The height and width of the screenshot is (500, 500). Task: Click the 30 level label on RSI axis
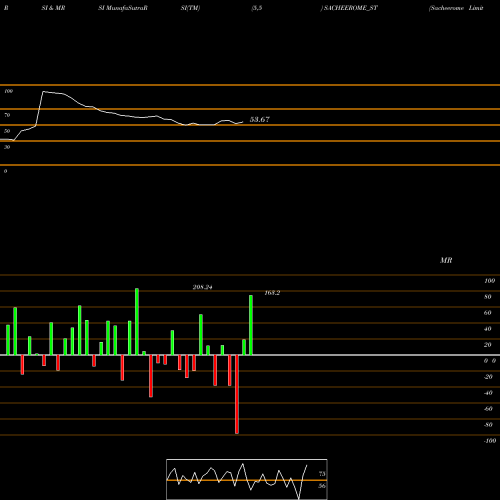click(x=7, y=147)
